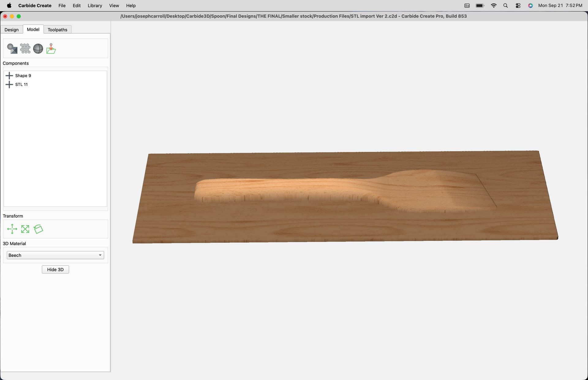Activate the tilt rotate transform tool
The image size is (588, 380).
[38, 229]
